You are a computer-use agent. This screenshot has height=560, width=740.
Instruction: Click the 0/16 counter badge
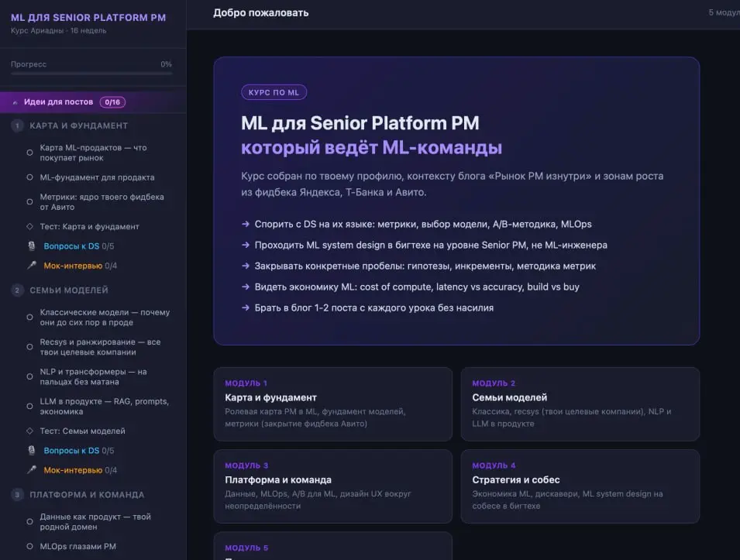tap(112, 102)
